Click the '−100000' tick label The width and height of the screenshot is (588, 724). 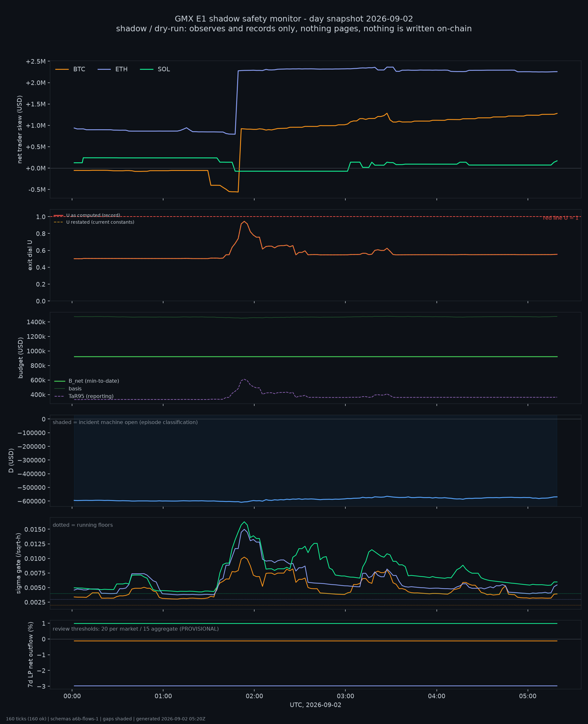[32, 433]
